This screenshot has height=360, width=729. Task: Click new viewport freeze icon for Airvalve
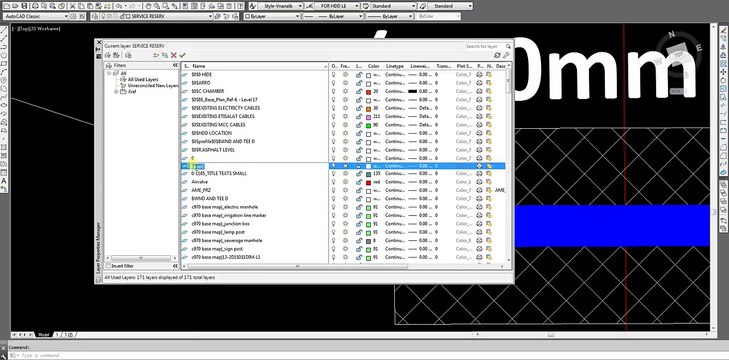tap(489, 182)
